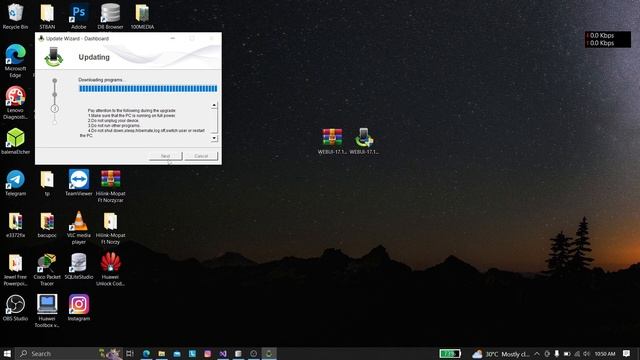This screenshot has width=640, height=360.
Task: Click the 'Downloading programs' status text
Action: 101,80
